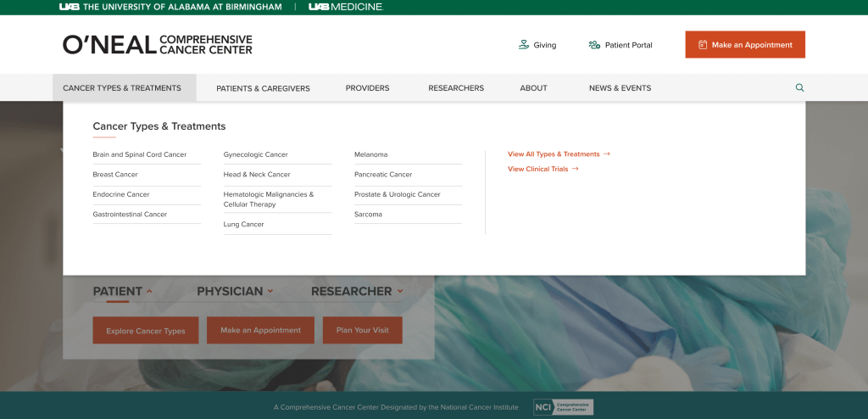The height and width of the screenshot is (419, 868).
Task: Open the Providers navigation menu
Action: (367, 88)
